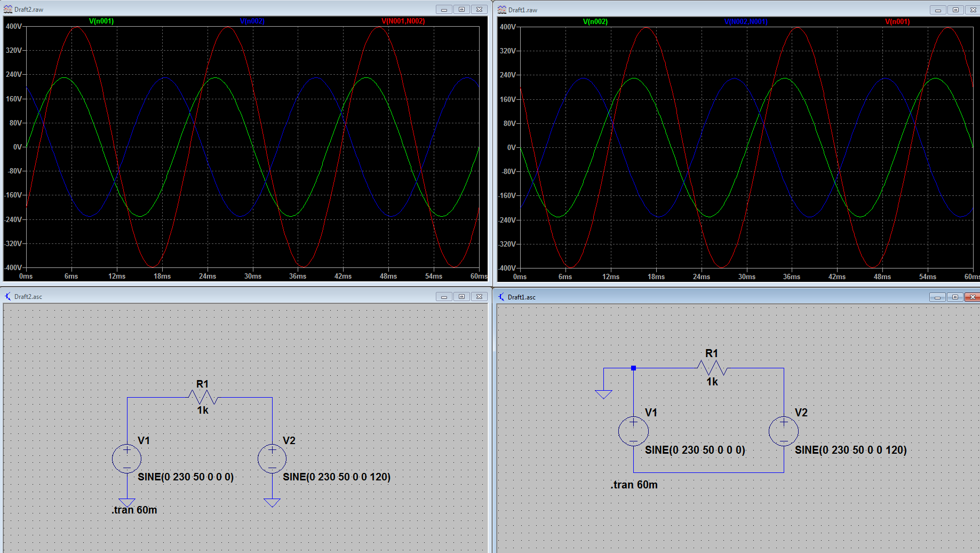Click the V2 label in Draft2.asc
Screen dimensions: 980x553
pyautogui.click(x=289, y=440)
